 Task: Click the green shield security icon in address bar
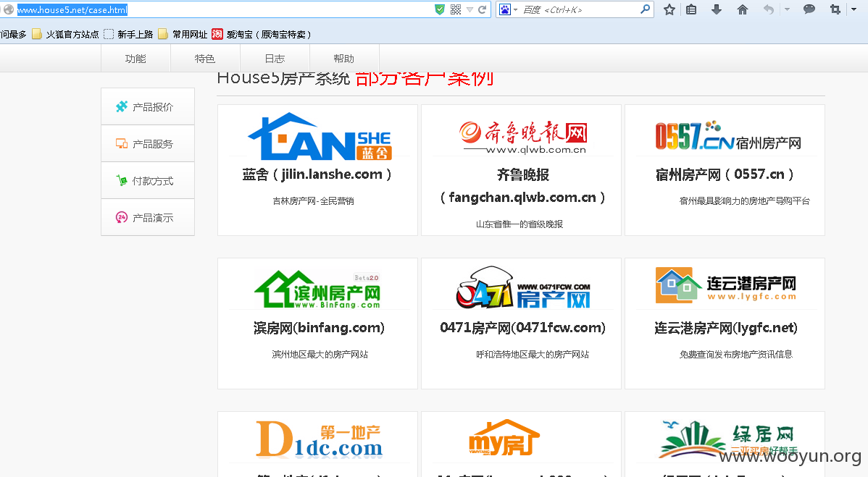pos(440,9)
